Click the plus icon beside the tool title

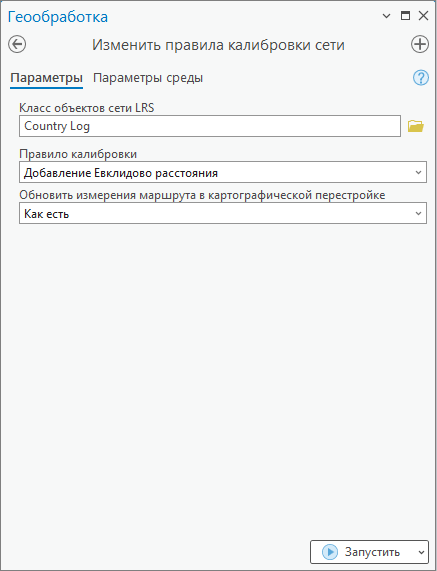click(420, 44)
